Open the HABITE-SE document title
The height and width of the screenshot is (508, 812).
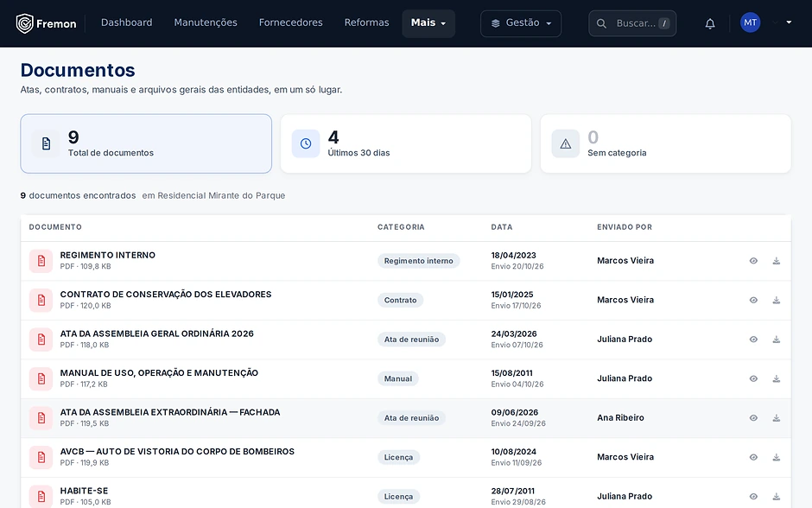tap(84, 491)
